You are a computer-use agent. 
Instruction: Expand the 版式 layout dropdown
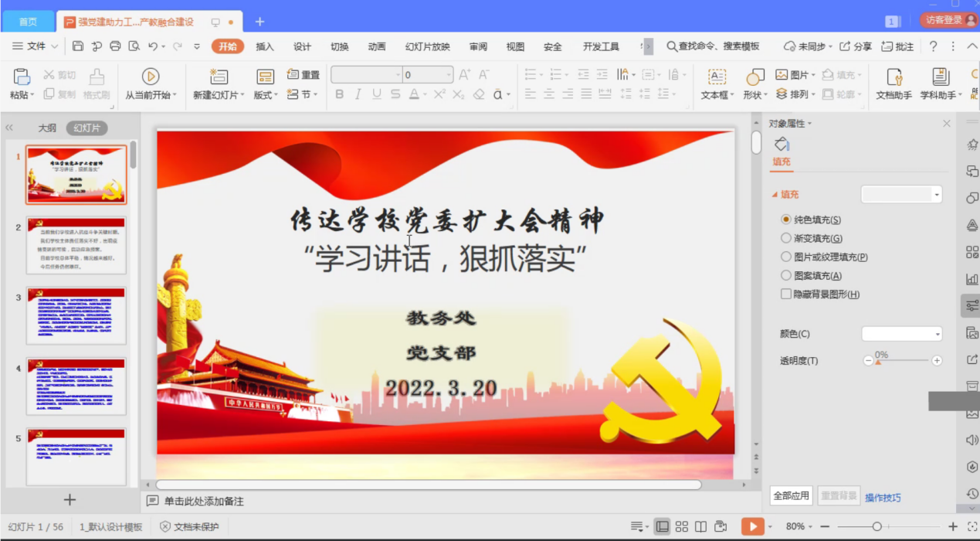266,95
